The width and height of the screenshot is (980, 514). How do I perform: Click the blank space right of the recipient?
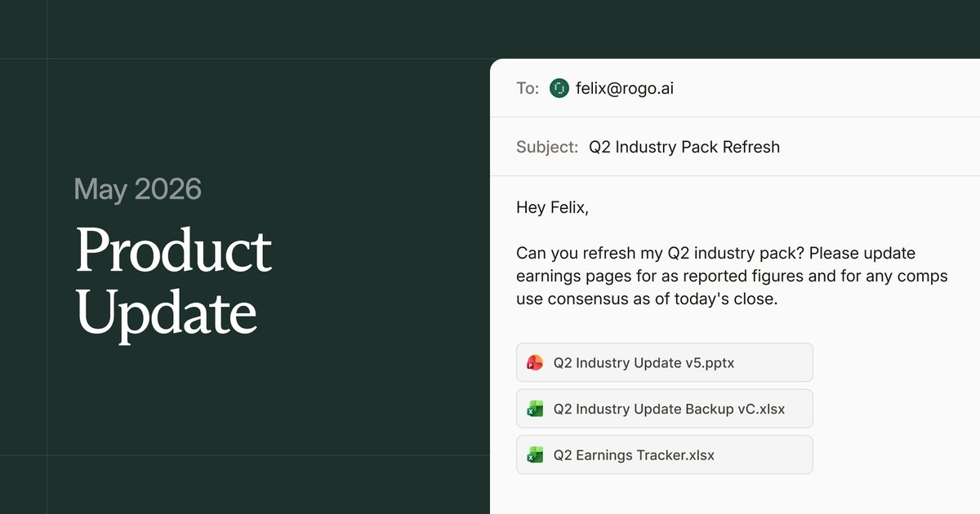click(x=825, y=88)
